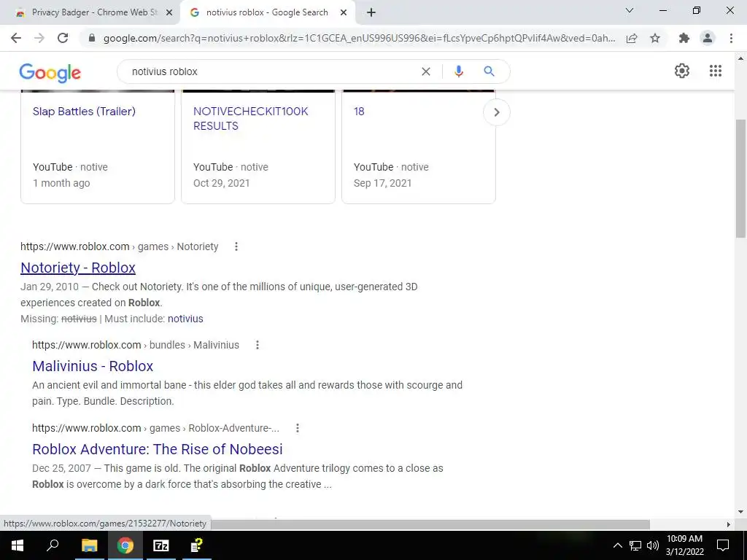This screenshot has width=747, height=560.
Task: Open the volume tray icon
Action: (653, 545)
